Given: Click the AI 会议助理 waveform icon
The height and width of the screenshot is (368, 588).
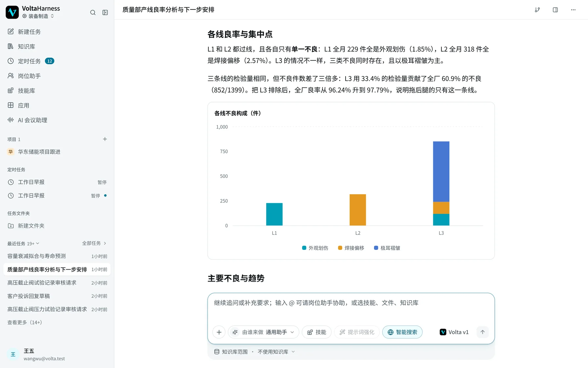Looking at the screenshot, I should 11,120.
